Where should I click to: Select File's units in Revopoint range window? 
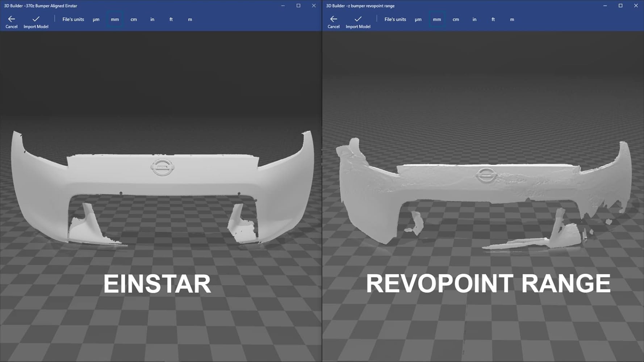pos(395,20)
